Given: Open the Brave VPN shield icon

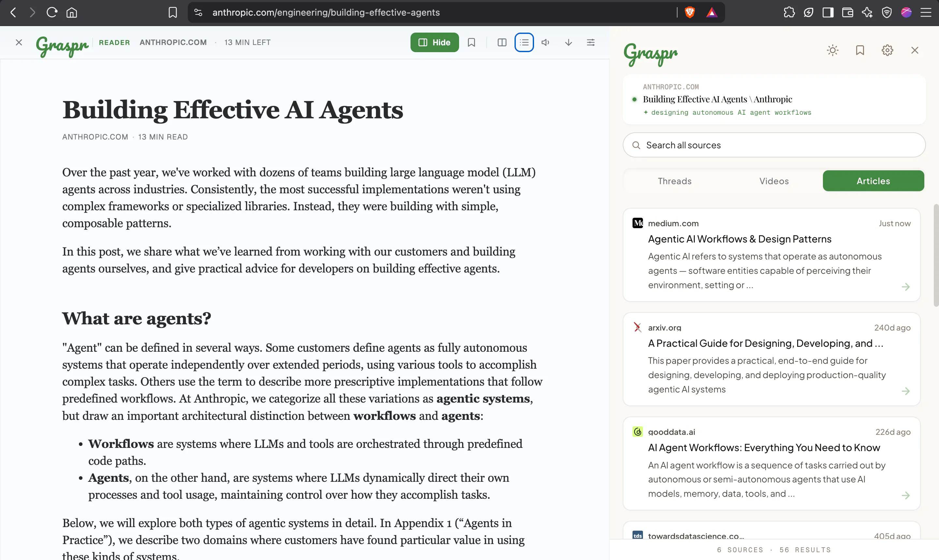Looking at the screenshot, I should 887,12.
